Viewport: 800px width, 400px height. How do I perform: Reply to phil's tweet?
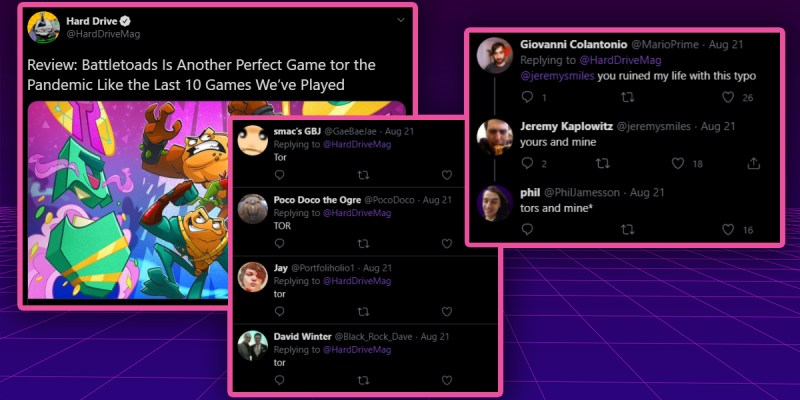[527, 230]
